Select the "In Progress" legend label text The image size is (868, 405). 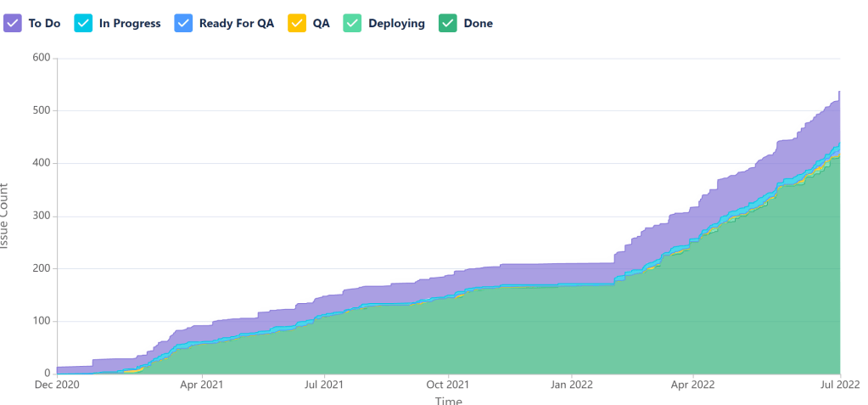pyautogui.click(x=129, y=24)
